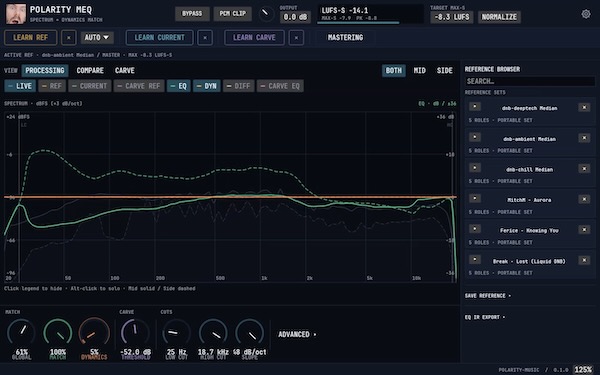Viewport: 600px width, 375px height.
Task: Toggle the CURRENT curve legend
Action: coord(90,86)
